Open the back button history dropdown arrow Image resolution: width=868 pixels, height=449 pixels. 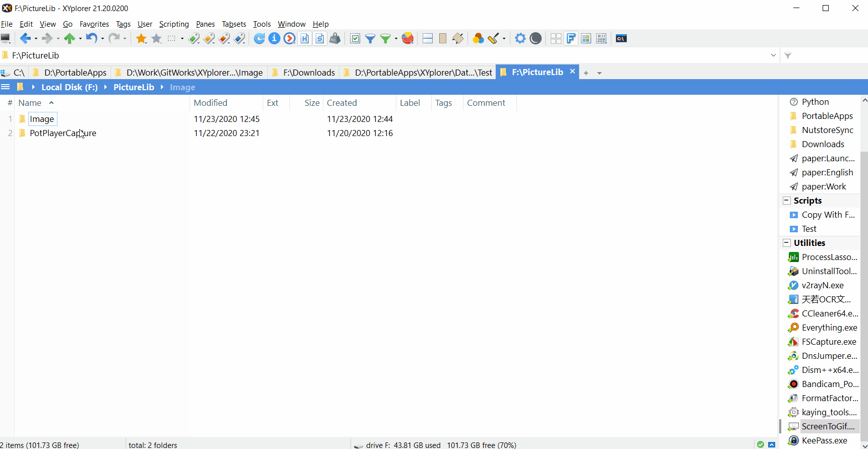36,39
